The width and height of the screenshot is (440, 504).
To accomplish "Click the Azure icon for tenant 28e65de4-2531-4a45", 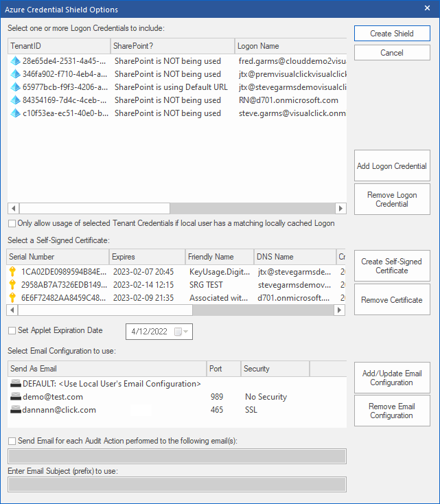I will (x=16, y=61).
